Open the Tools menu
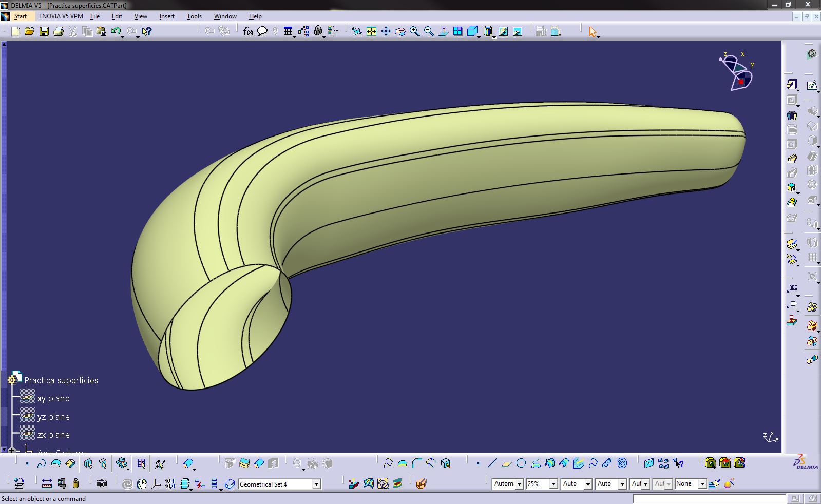Image resolution: width=821 pixels, height=504 pixels. click(x=194, y=16)
